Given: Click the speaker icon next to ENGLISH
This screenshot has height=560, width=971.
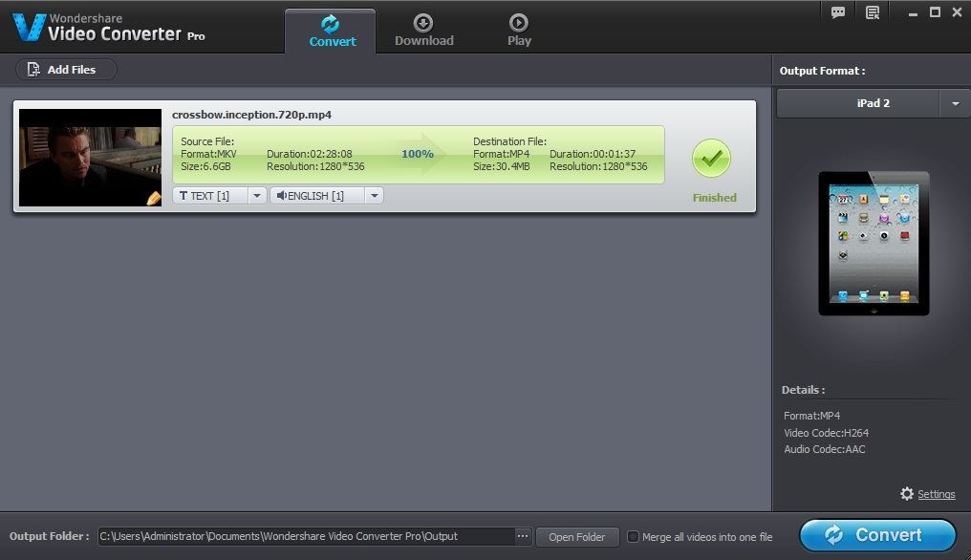Looking at the screenshot, I should tap(281, 195).
